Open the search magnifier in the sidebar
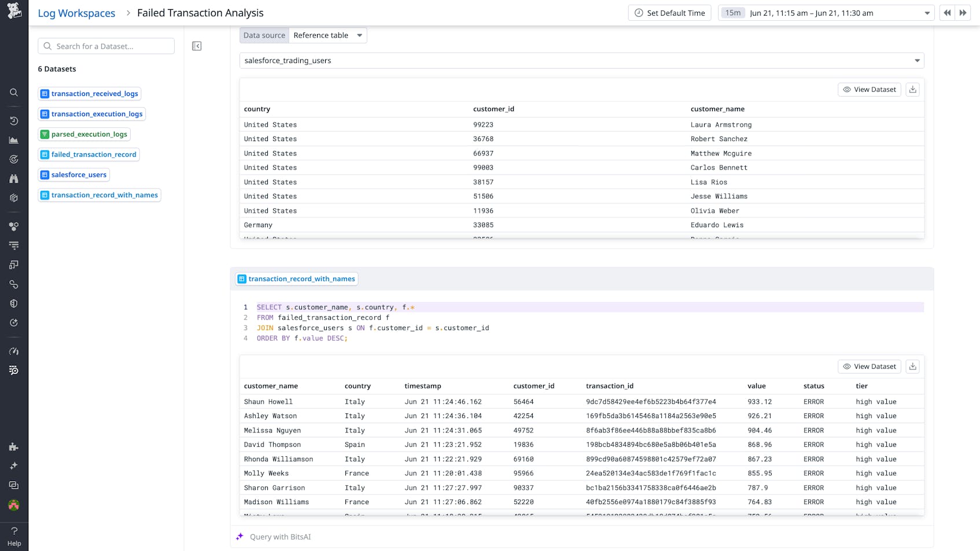 click(x=14, y=93)
